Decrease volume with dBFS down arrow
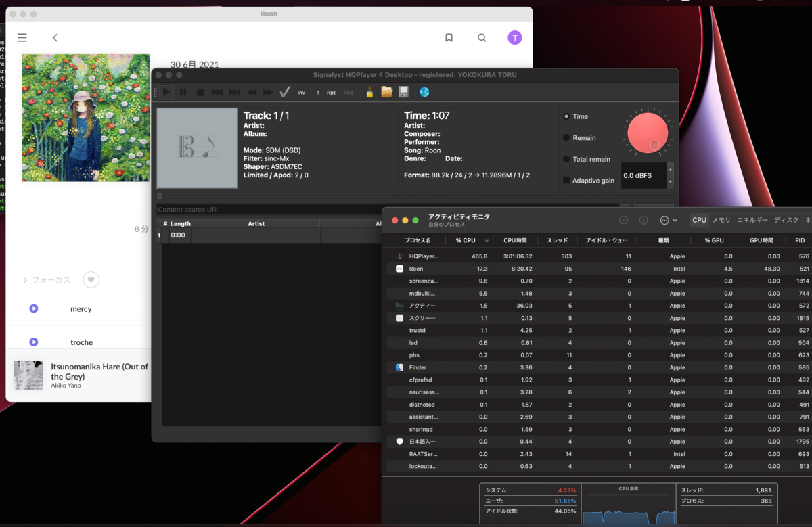 point(670,182)
